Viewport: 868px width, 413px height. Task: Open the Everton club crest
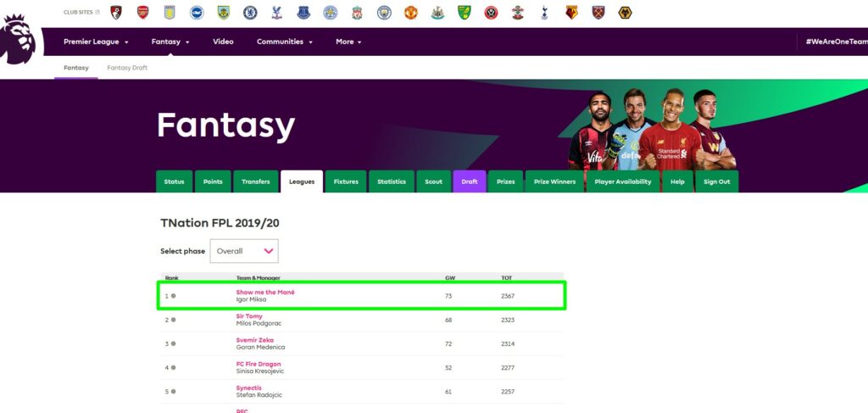pos(303,12)
